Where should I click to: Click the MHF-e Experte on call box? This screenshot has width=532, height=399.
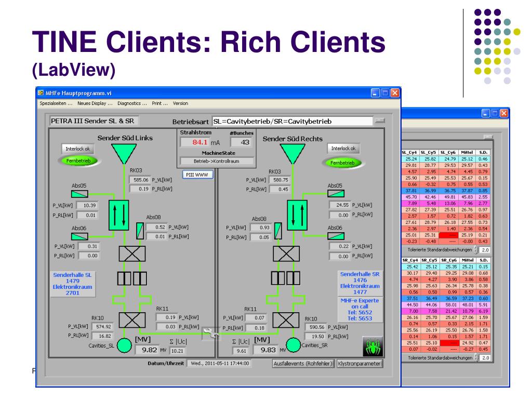pos(360,310)
